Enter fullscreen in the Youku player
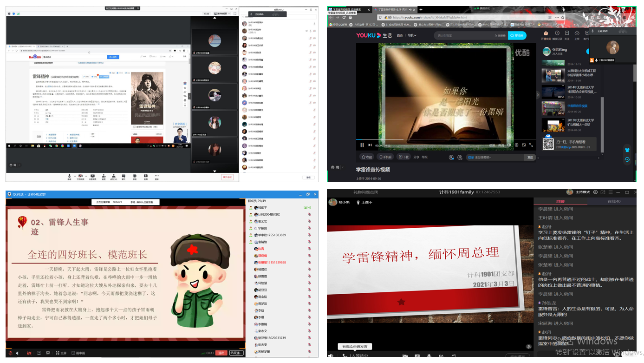Image resolution: width=644 pixels, height=363 pixels. (x=532, y=145)
